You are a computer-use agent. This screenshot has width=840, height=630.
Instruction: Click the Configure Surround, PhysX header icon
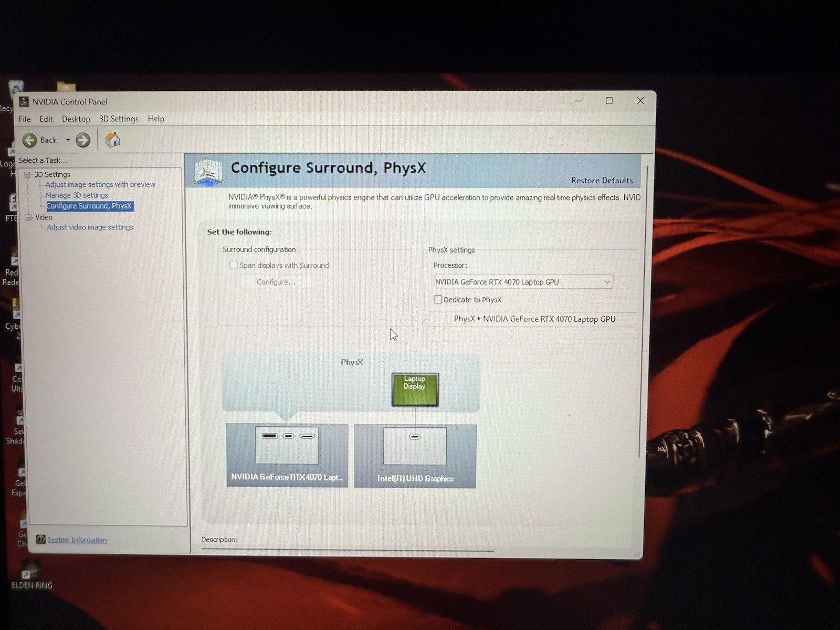[208, 171]
